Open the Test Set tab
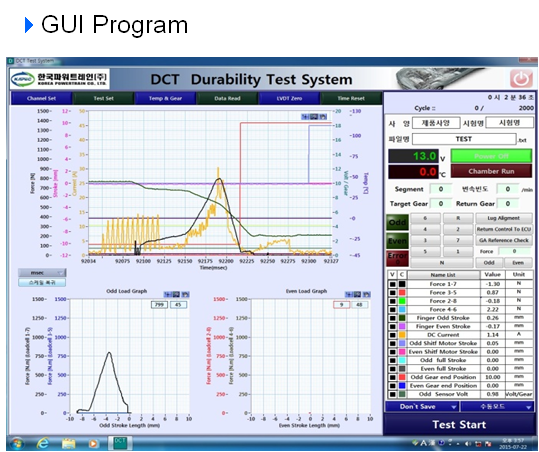Screen dimensions: 539x452 pyautogui.click(x=103, y=98)
